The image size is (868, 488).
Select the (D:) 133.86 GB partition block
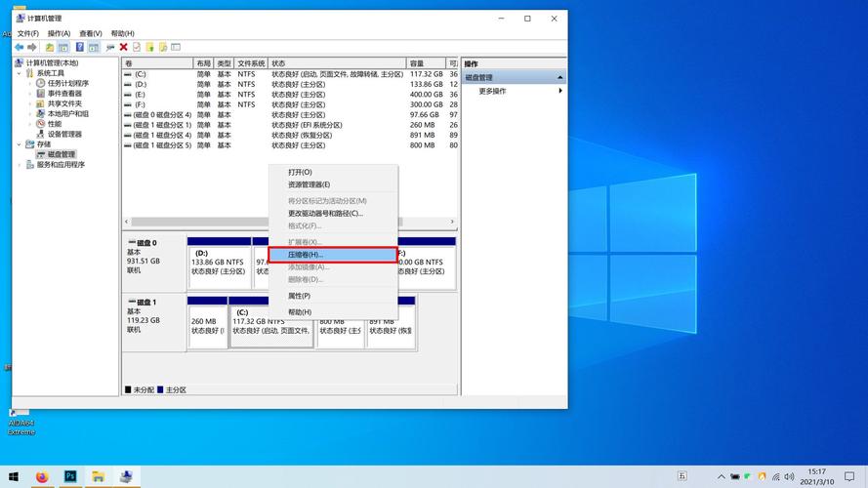[219, 266]
